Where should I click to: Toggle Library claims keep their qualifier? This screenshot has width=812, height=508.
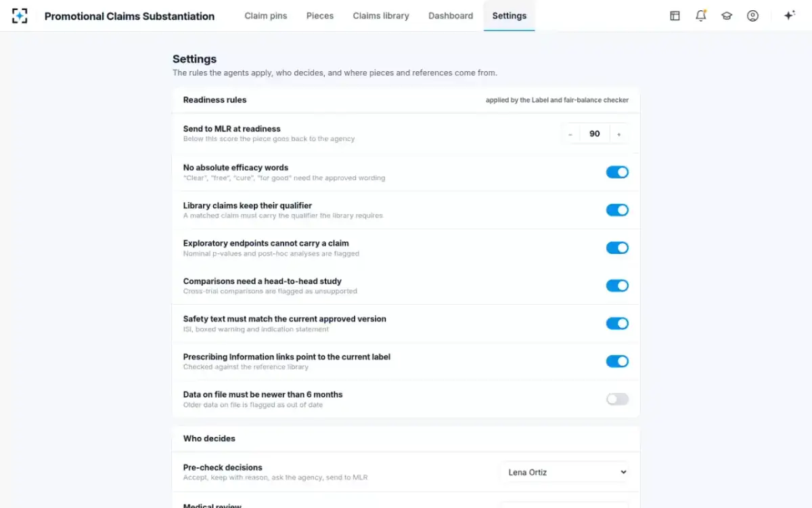(617, 210)
